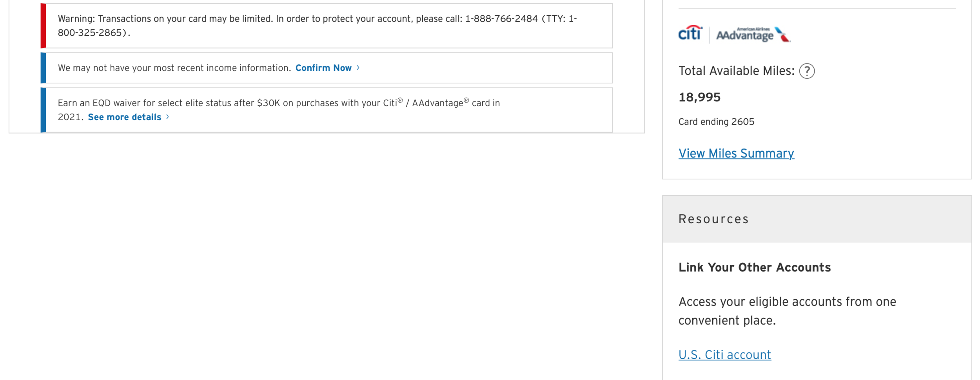Click the chevron after Confirm Now
The height and width of the screenshot is (380, 980).
(358, 68)
